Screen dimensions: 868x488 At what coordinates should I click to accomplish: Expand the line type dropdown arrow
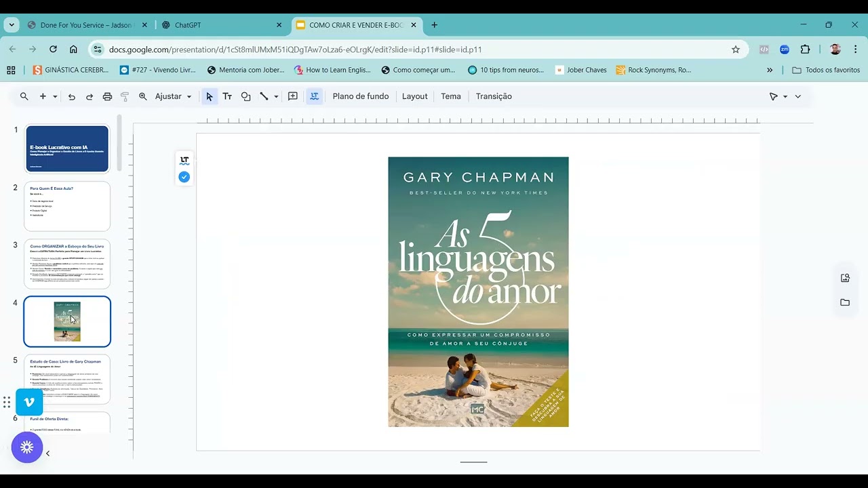point(276,96)
